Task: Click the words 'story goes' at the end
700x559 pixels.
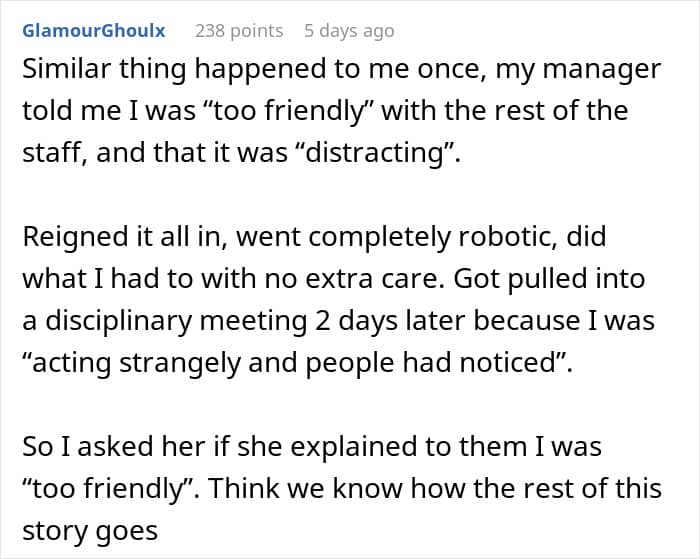Action: [90, 531]
